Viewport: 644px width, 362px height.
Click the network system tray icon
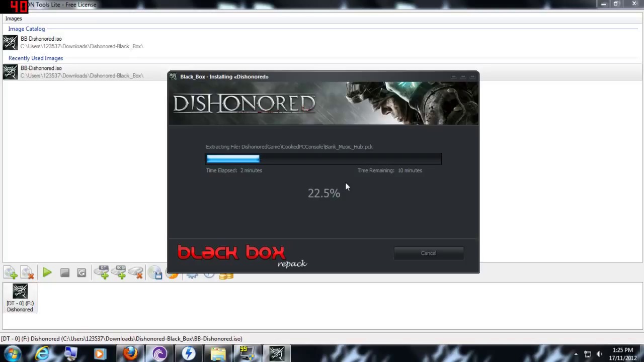point(588,354)
